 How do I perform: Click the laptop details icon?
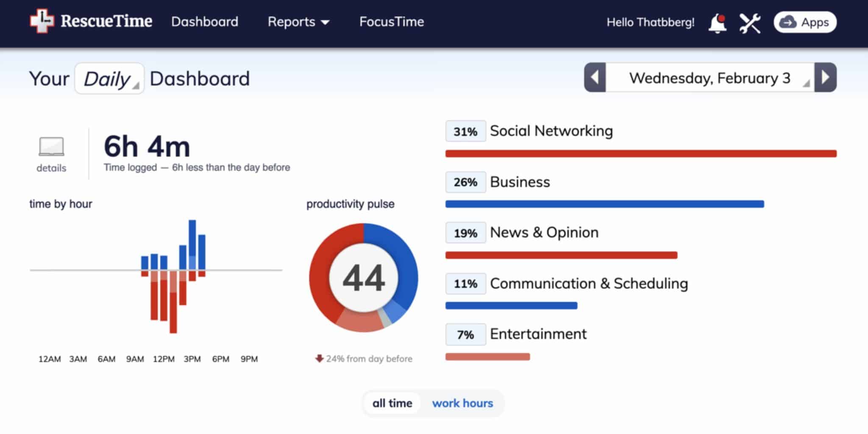tap(51, 147)
